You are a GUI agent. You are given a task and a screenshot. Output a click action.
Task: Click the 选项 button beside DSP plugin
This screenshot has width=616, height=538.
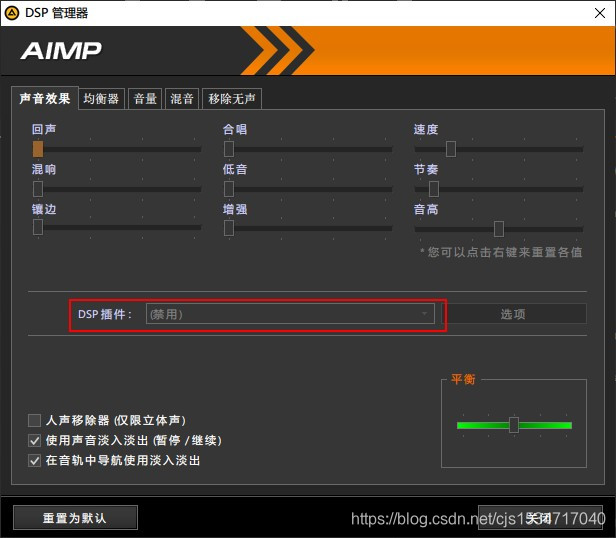coord(513,314)
